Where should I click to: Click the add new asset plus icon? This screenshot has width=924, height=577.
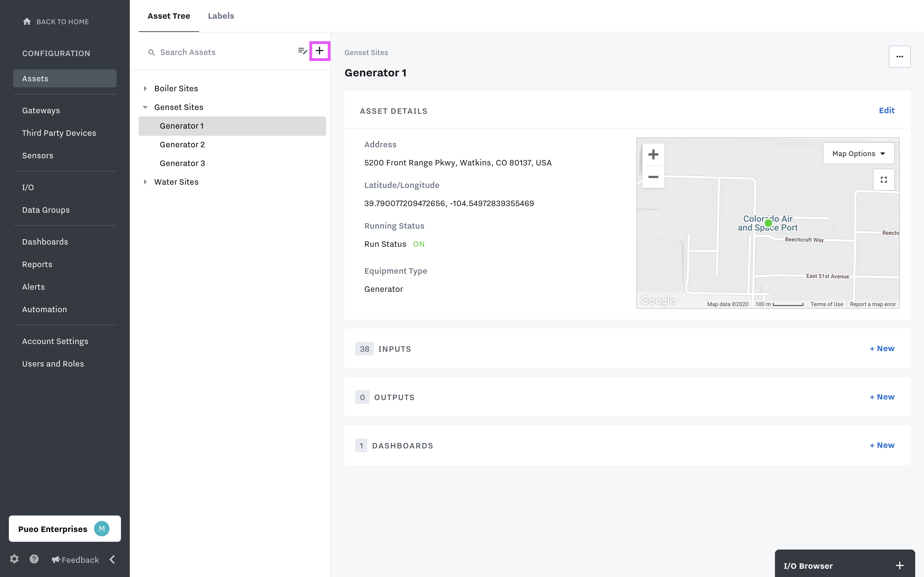[319, 51]
